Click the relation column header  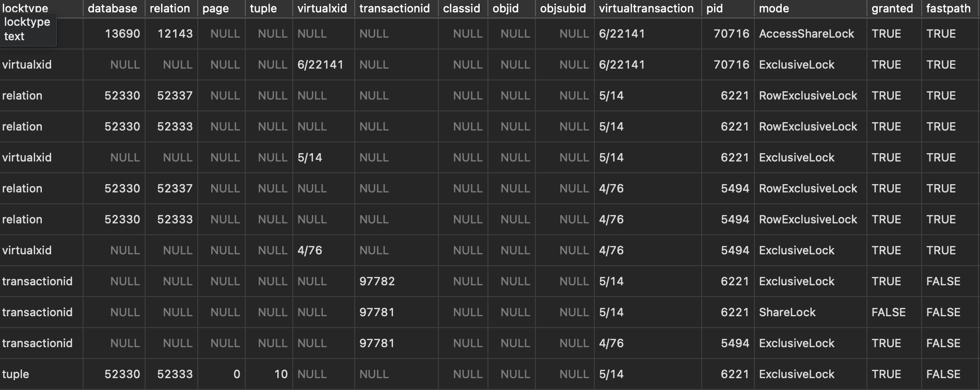(169, 8)
